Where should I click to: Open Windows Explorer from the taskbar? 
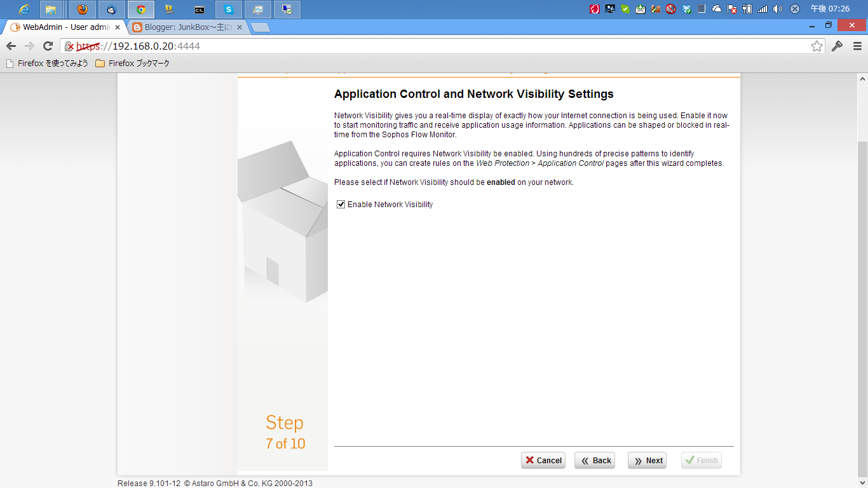[x=51, y=9]
